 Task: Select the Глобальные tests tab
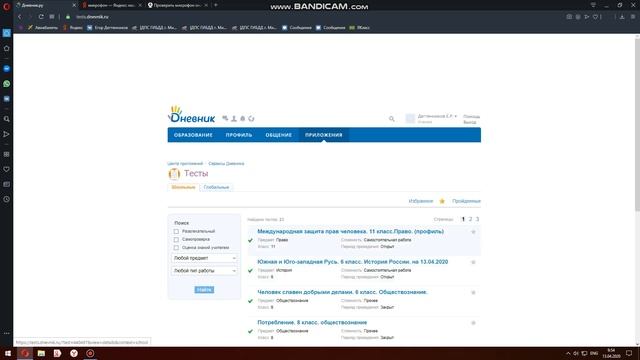pyautogui.click(x=216, y=187)
